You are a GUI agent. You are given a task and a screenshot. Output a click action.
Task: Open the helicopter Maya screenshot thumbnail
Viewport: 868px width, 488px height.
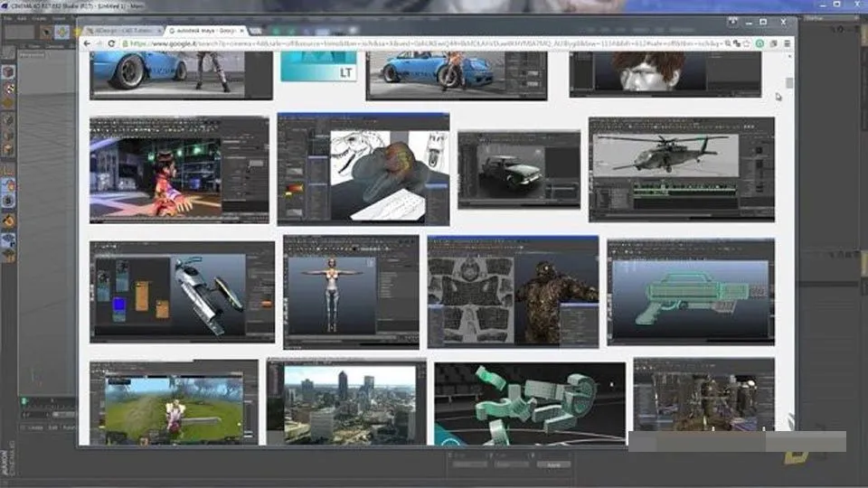[x=681, y=169]
